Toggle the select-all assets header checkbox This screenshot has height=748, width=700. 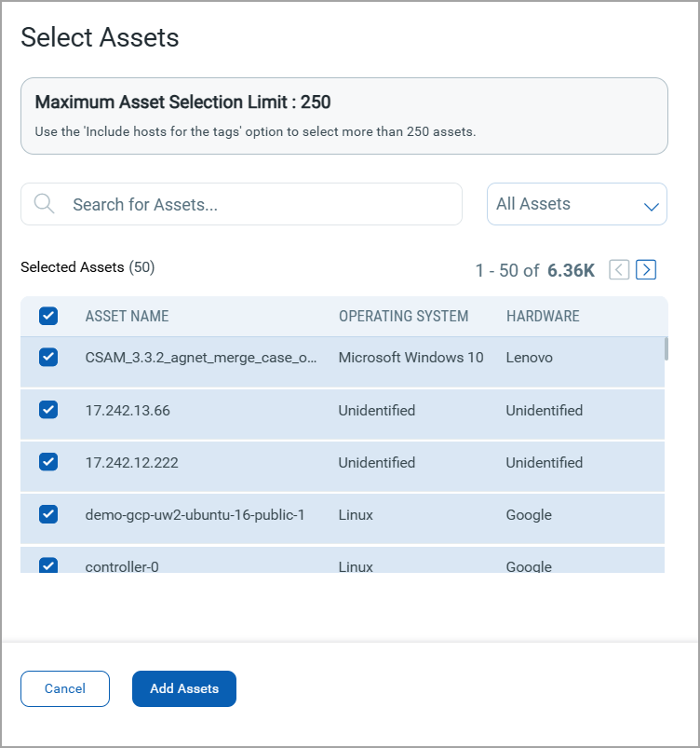click(48, 316)
